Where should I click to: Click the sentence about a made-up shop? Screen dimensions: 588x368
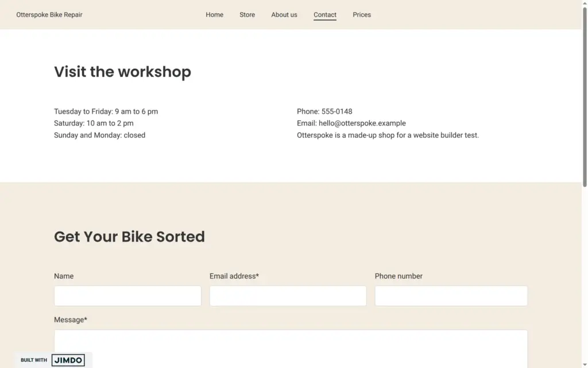coord(388,135)
